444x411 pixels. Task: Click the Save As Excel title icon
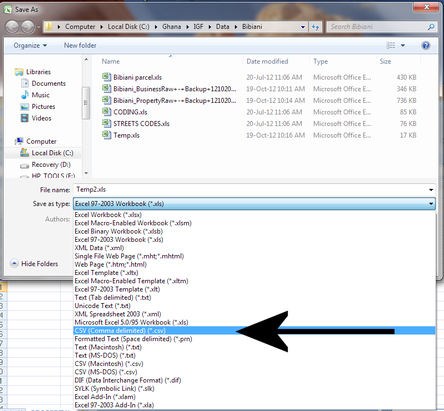coord(8,9)
